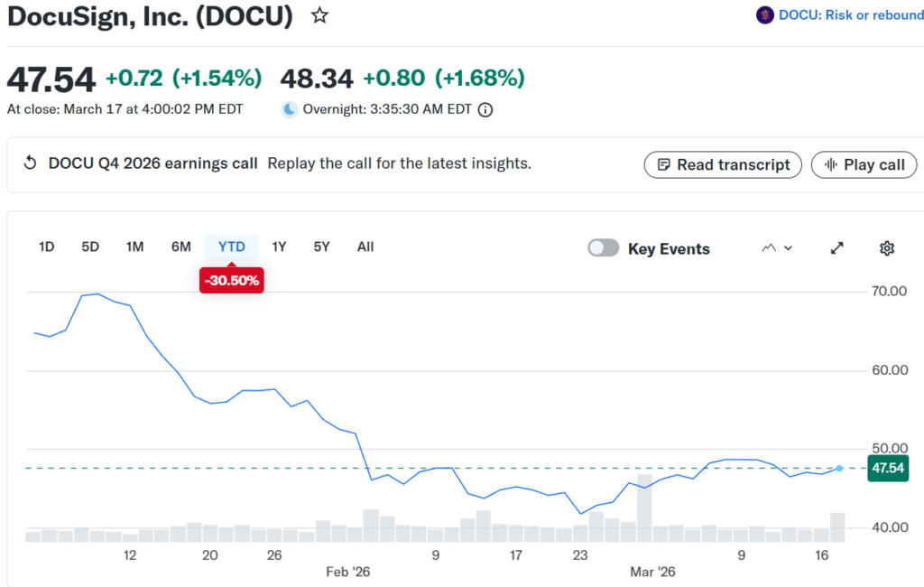This screenshot has width=924, height=587.
Task: Show the 5Y chart range
Action: tap(321, 247)
